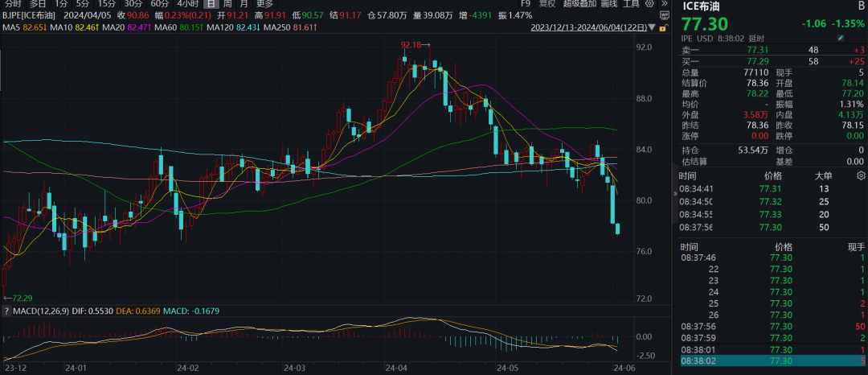Select the 60分 period tab
868x375 pixels.
pyautogui.click(x=159, y=3)
